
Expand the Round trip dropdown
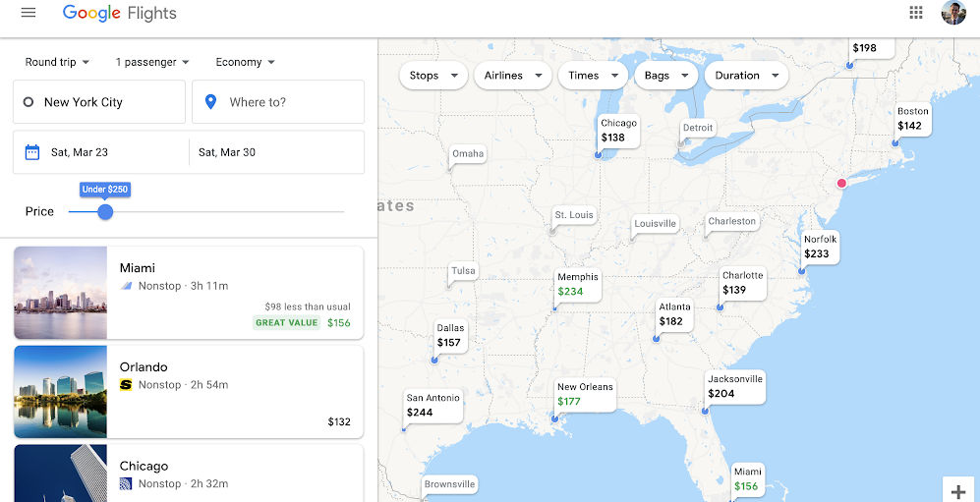[x=57, y=62]
